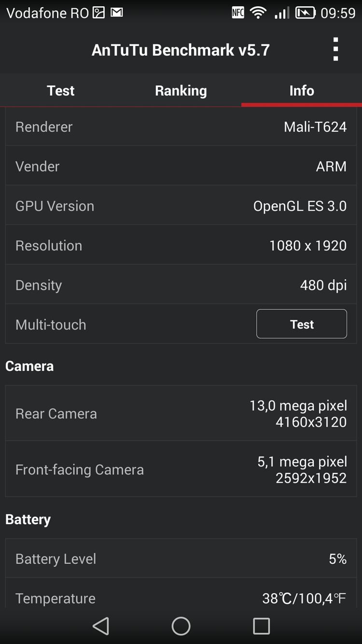The height and width of the screenshot is (644, 362).
Task: Tap the Rear Camera row
Action: tap(181, 414)
